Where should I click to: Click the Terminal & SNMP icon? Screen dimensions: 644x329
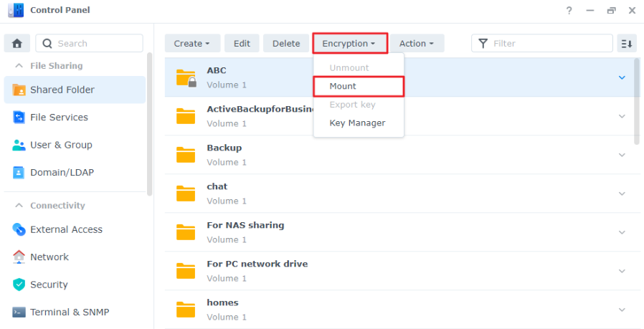[19, 313]
